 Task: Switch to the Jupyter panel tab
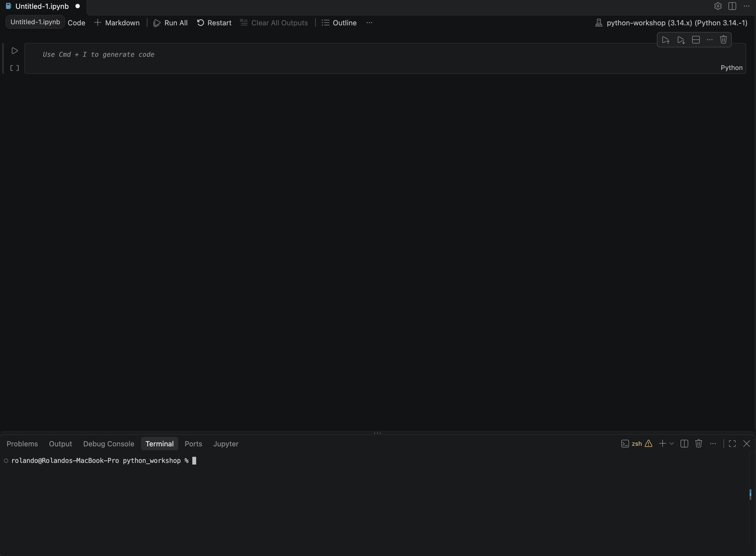[226, 444]
